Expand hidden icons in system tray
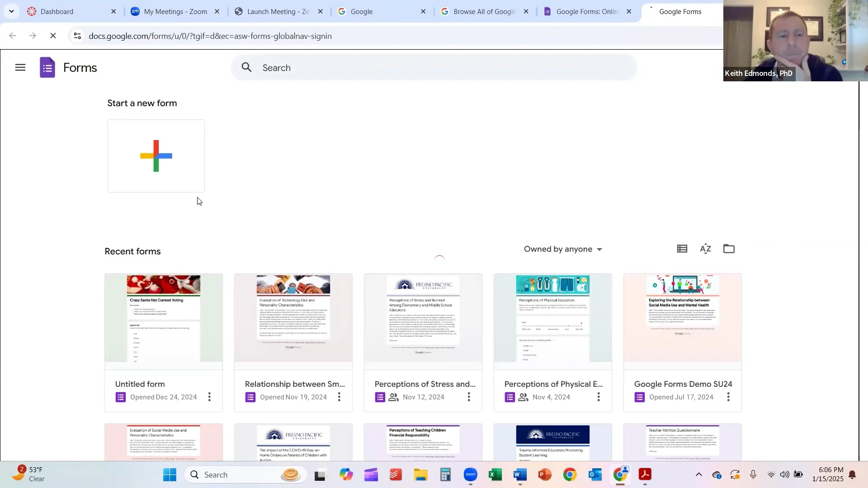 [698, 474]
